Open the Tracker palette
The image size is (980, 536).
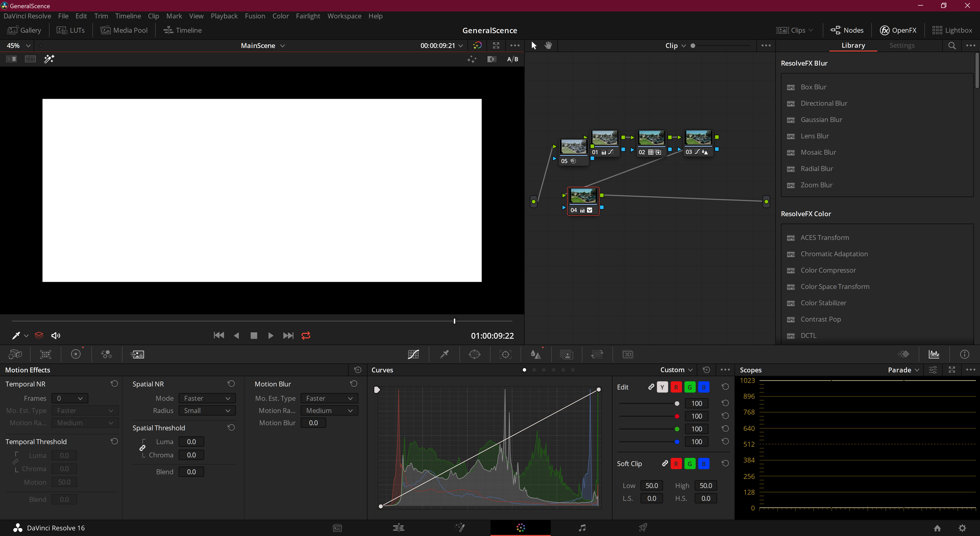505,355
